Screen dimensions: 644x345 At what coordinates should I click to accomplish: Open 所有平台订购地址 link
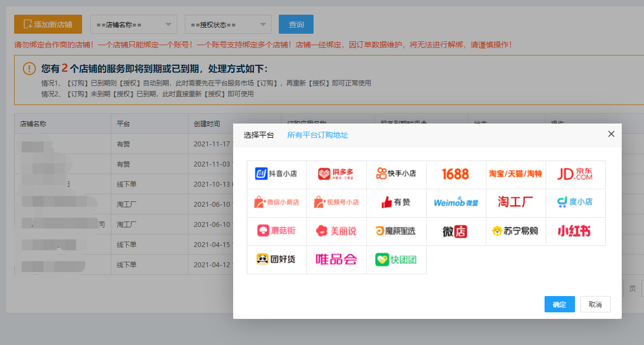(x=317, y=135)
